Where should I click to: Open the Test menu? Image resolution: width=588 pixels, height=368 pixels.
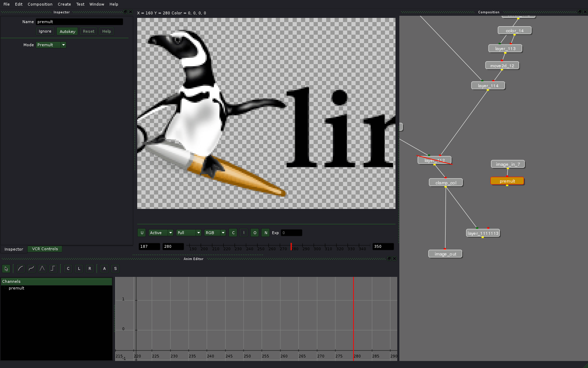tap(80, 4)
